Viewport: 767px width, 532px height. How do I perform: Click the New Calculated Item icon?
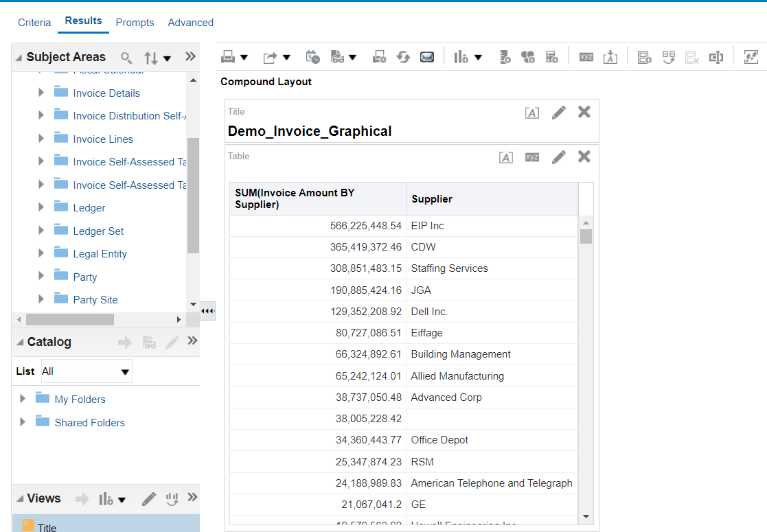pyautogui.click(x=528, y=57)
